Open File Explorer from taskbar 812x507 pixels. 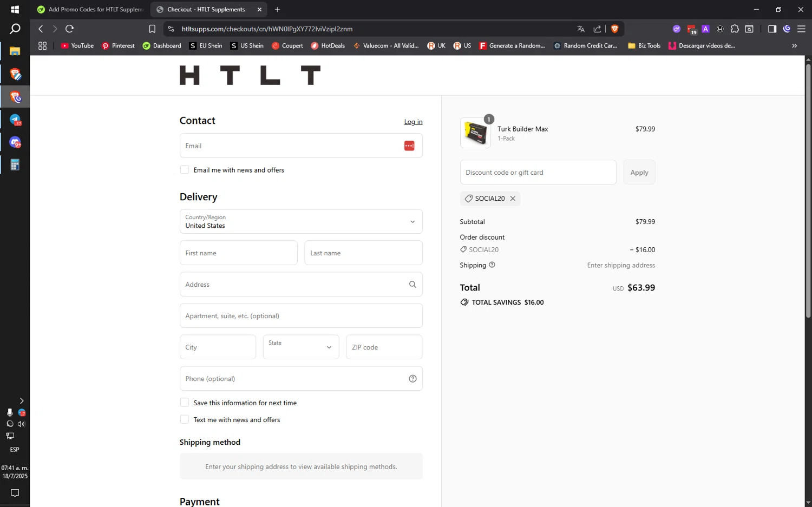point(15,51)
